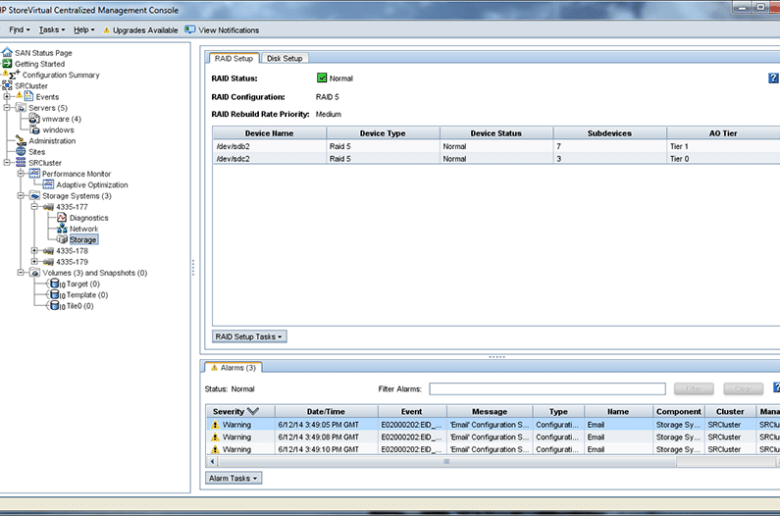This screenshot has width=780, height=516.
Task: Click the SRCluster cluster icon under Sites
Action: [x=21, y=162]
